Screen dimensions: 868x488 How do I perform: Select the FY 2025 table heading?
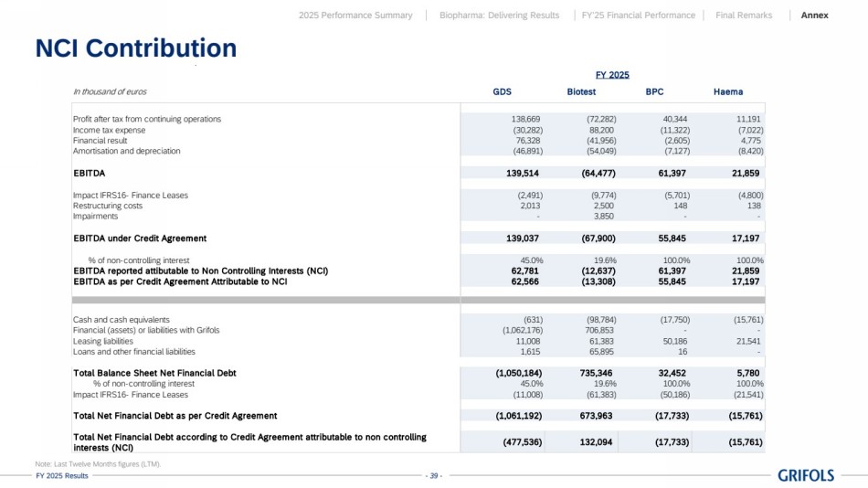(x=612, y=75)
